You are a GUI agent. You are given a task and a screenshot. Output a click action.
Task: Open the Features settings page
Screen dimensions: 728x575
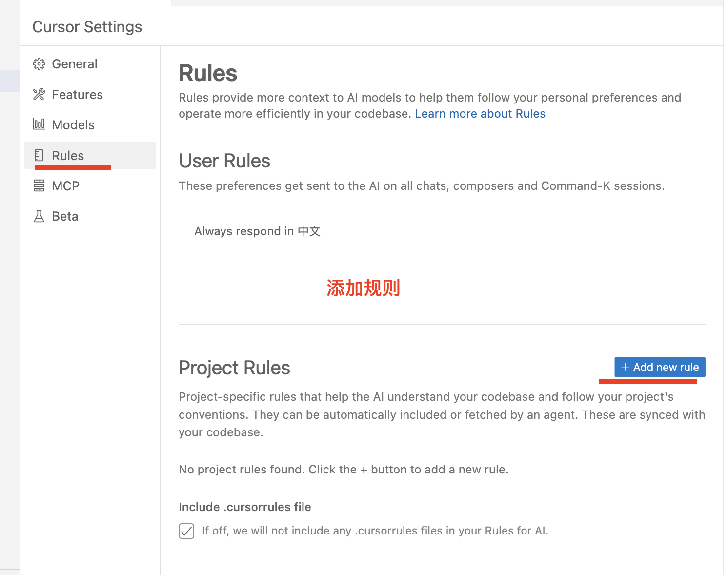77,94
